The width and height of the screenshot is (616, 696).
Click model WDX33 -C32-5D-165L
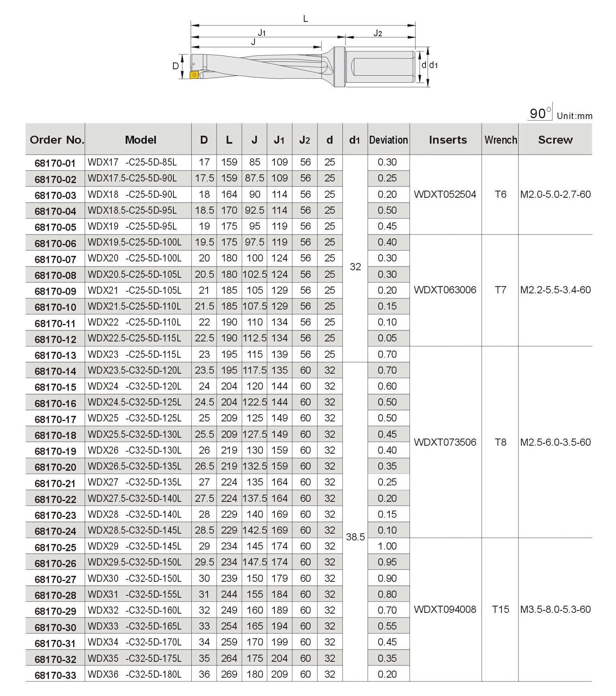point(134,626)
